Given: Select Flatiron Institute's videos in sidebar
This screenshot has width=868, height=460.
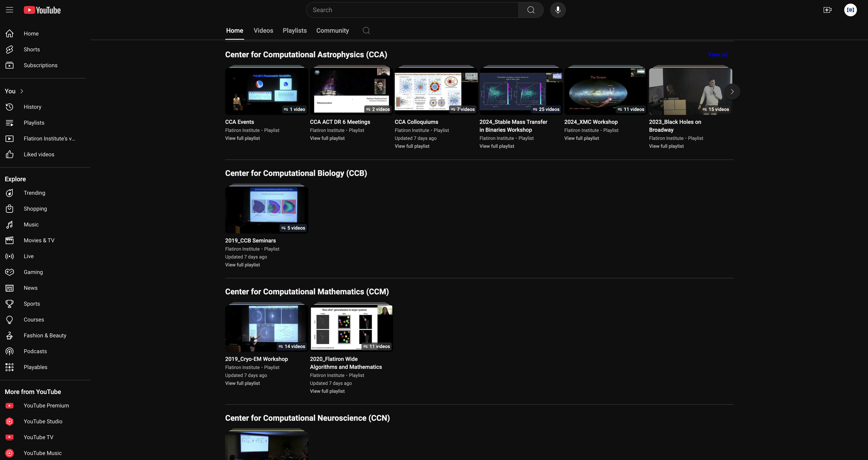Looking at the screenshot, I should click(x=43, y=139).
